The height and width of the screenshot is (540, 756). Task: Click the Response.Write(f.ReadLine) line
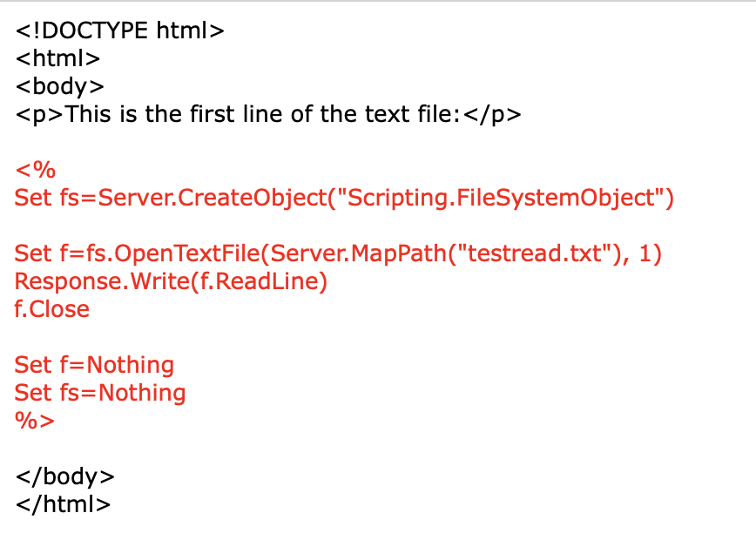click(171, 281)
